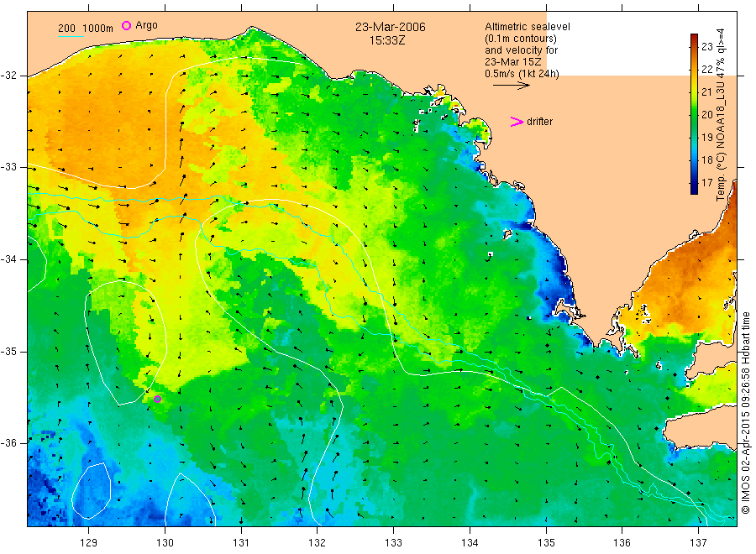This screenshot has width=756, height=554.
Task: Click the 'and velocity for' text line
Action: click(521, 50)
